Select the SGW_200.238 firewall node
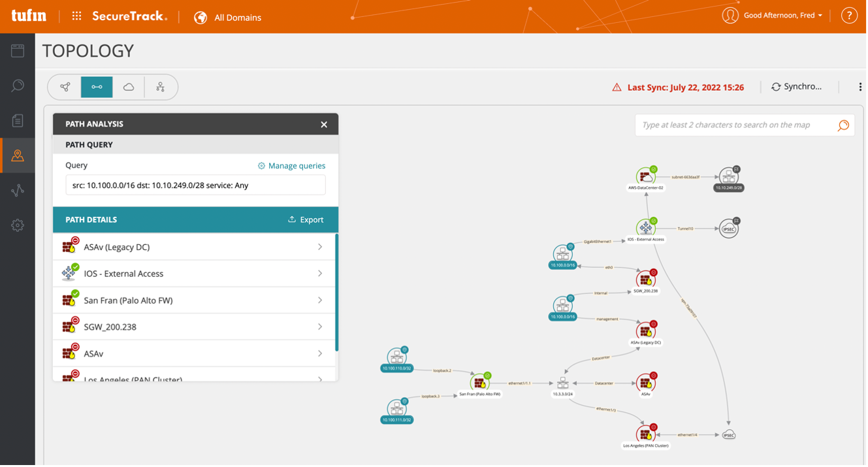868x467 pixels. (x=646, y=280)
